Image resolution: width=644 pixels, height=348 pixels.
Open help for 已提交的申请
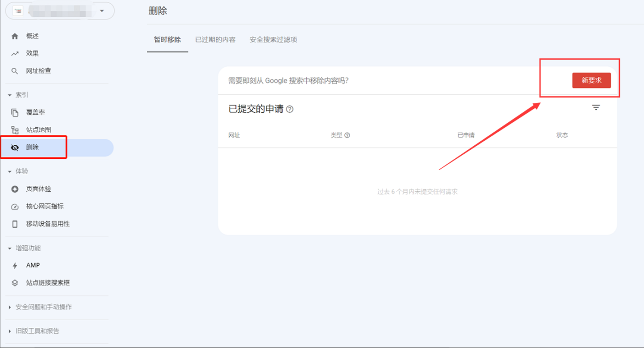click(290, 109)
